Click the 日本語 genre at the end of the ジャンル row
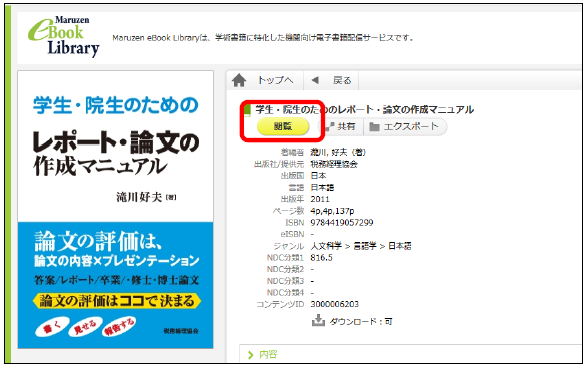The image size is (587, 367). pos(399,246)
